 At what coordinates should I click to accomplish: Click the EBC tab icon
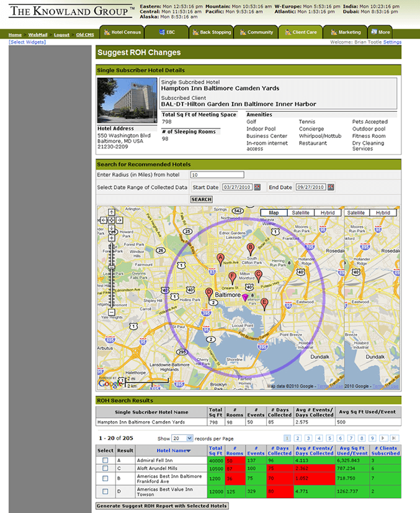(161, 32)
